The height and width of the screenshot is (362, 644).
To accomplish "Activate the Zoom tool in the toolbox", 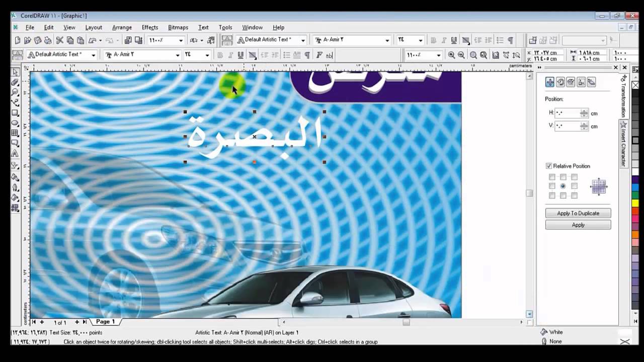I will 15,92.
